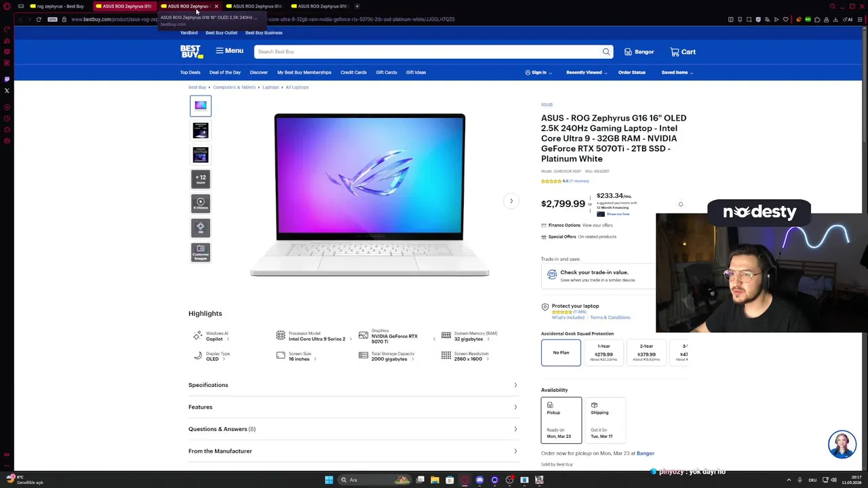The image size is (868, 488).
Task: Open the browser extensions cube icon
Action: 817,19
